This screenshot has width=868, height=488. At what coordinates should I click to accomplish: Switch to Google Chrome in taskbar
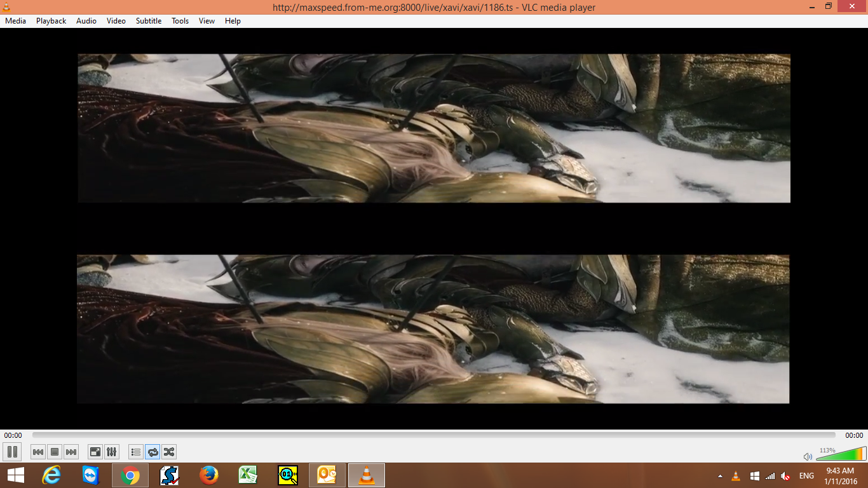tap(130, 475)
